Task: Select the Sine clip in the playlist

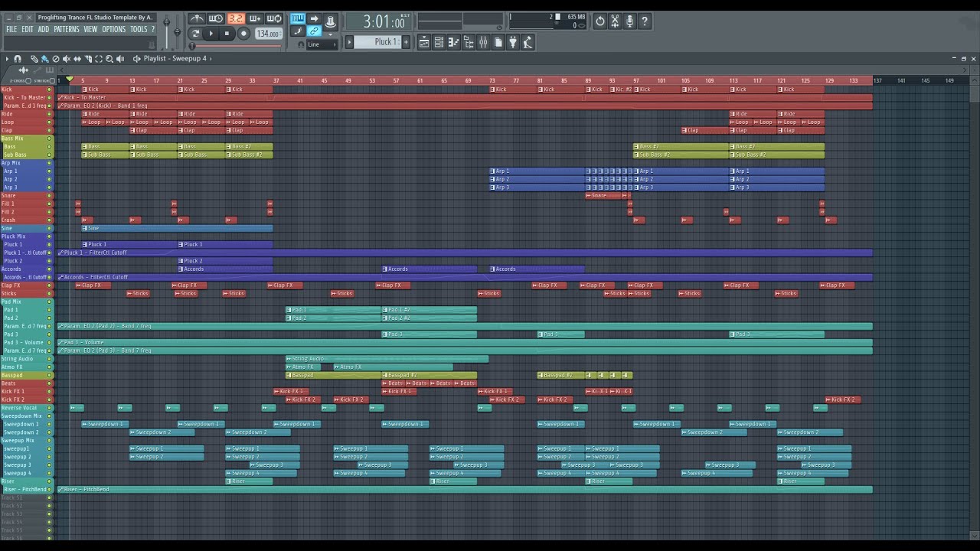Action: click(177, 228)
